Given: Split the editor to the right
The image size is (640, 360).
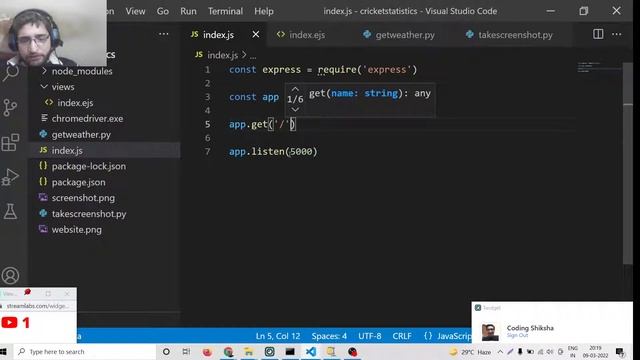Looking at the screenshot, I should (598, 34).
